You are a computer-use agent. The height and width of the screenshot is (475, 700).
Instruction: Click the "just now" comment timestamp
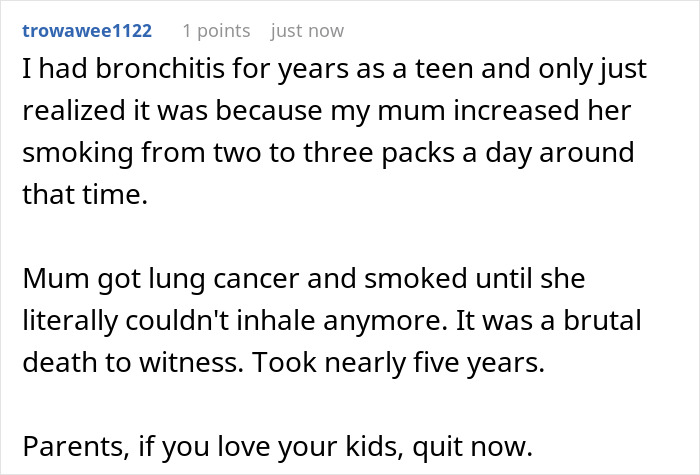pyautogui.click(x=307, y=31)
